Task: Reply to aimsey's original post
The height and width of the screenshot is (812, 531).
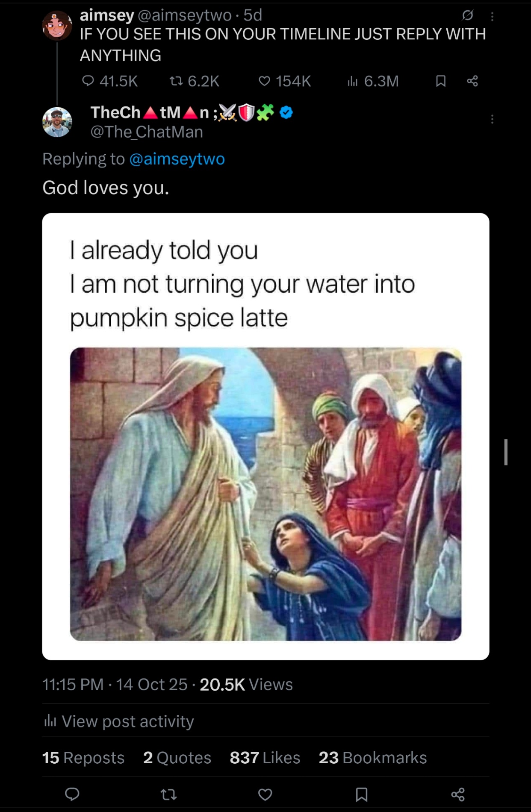Action: click(88, 81)
